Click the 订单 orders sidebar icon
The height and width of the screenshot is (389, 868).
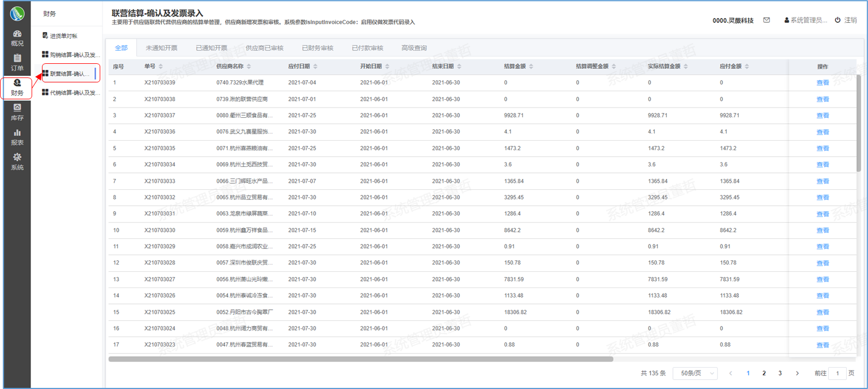tap(17, 62)
